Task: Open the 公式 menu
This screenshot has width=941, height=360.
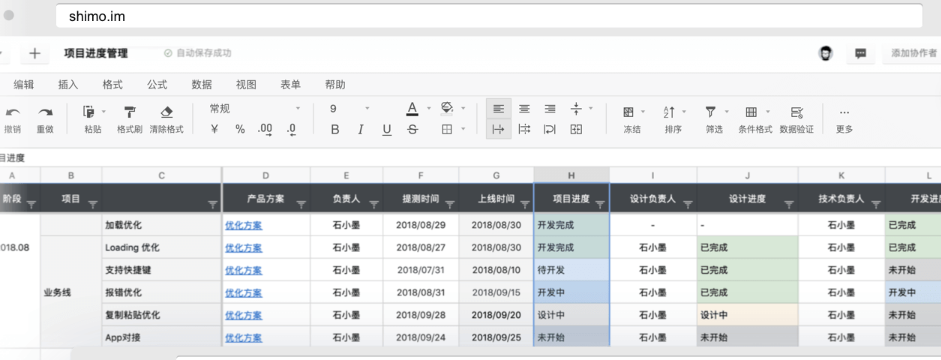Action: point(157,85)
